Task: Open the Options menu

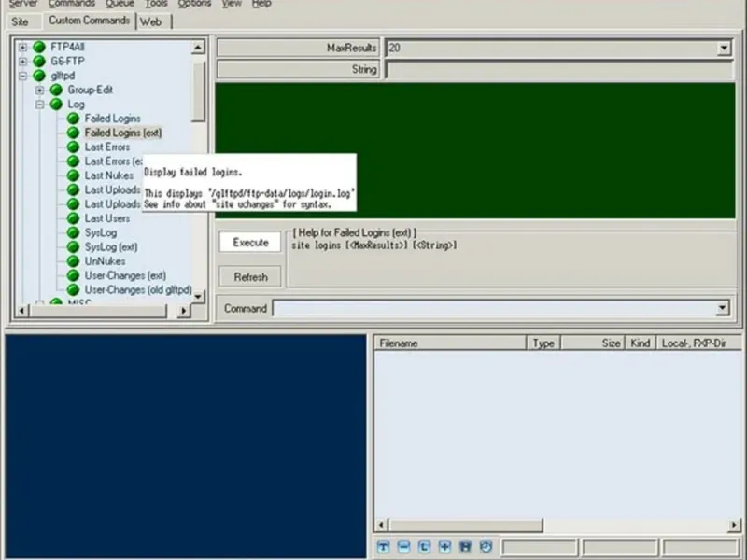Action: (194, 4)
